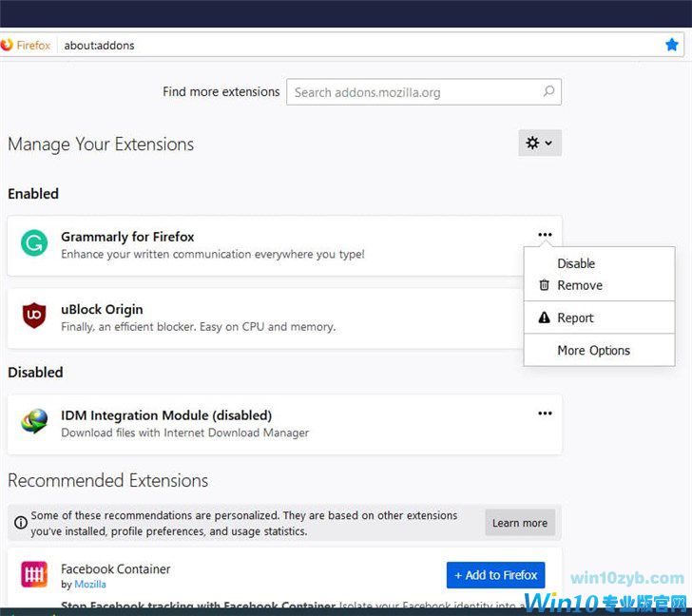The height and width of the screenshot is (616, 692).
Task: Click the Grammarly for Firefox title
Action: point(127,237)
